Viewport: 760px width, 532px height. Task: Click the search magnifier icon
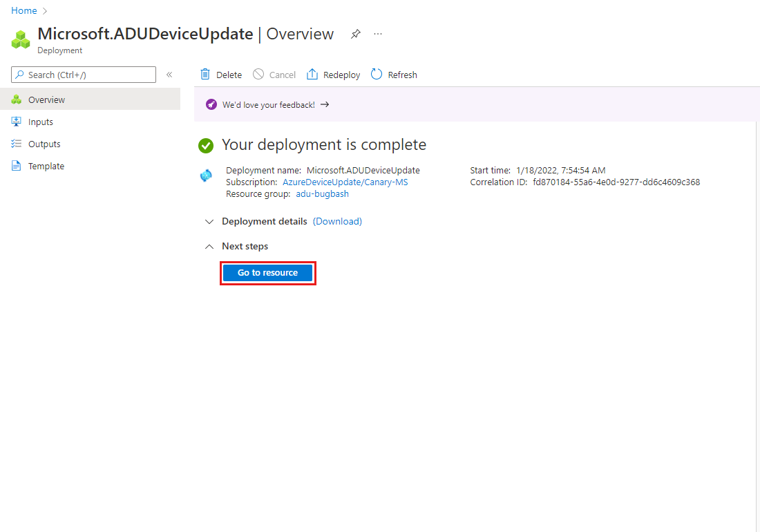click(19, 75)
